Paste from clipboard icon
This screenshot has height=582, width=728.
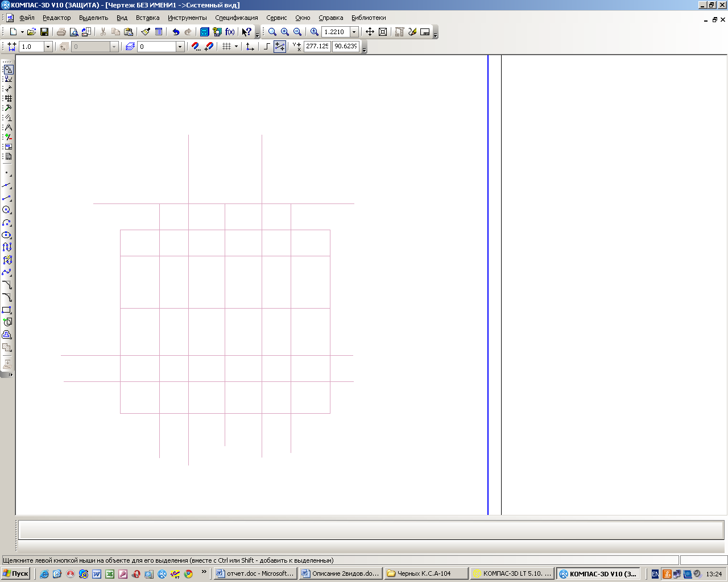coord(129,32)
